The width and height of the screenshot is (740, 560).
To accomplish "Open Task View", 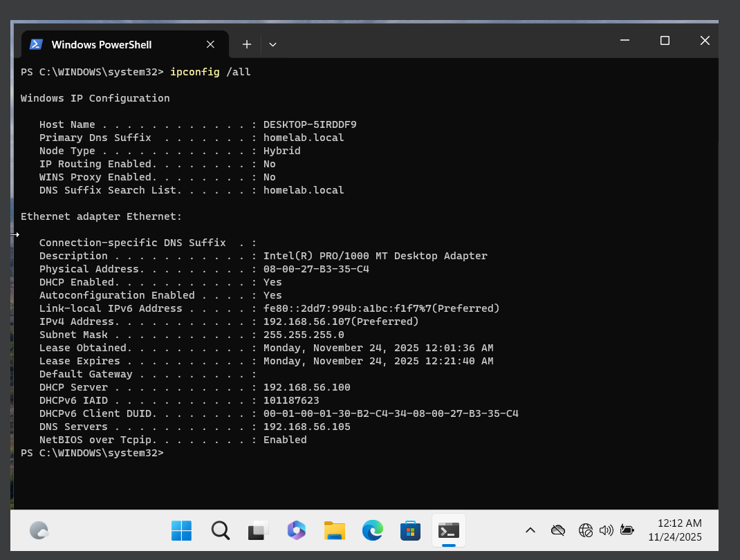I will (x=257, y=530).
